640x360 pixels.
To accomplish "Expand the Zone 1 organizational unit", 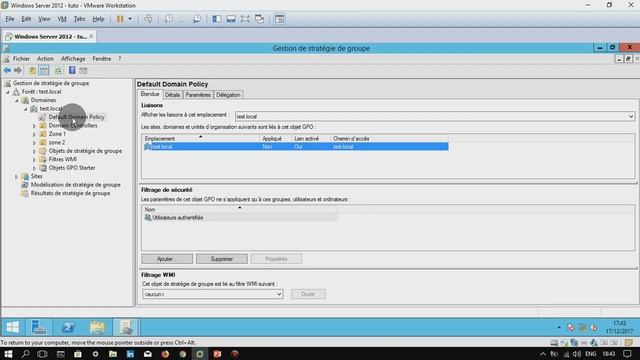I will [34, 134].
